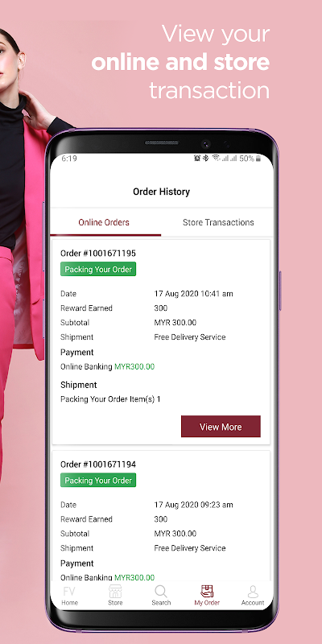Open the Account profile icon

[x=253, y=592]
